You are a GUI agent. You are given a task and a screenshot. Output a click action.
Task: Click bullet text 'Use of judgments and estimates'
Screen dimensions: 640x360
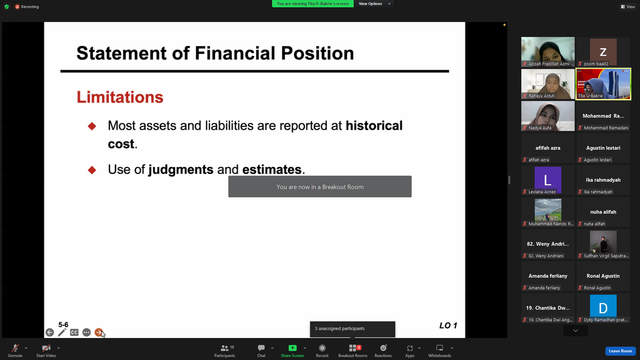tap(207, 169)
